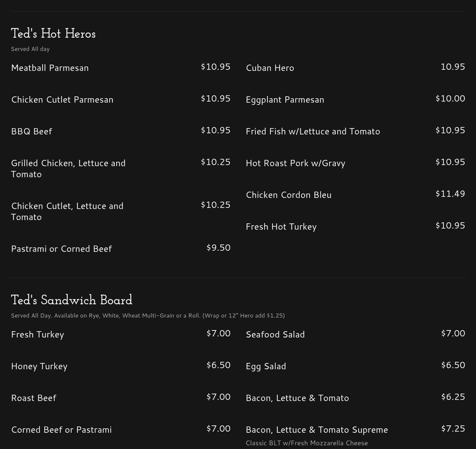Click the $10.00 price for Eggplant Parmesan
The image size is (476, 449).
pos(450,99)
